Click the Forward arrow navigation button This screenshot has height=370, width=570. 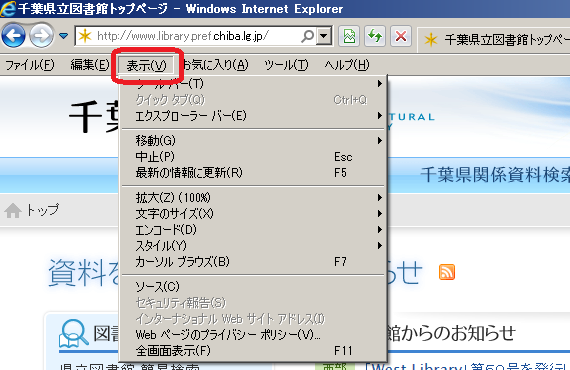(41, 36)
